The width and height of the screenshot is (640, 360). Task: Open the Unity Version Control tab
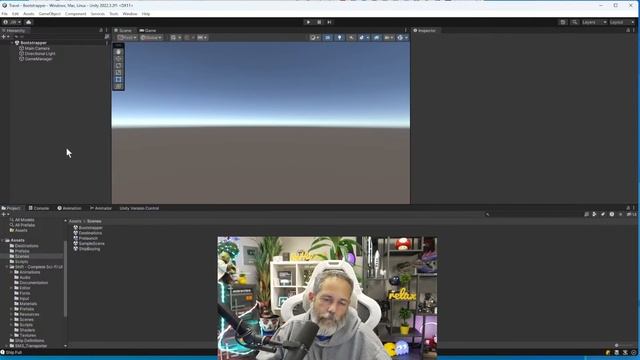pos(139,208)
